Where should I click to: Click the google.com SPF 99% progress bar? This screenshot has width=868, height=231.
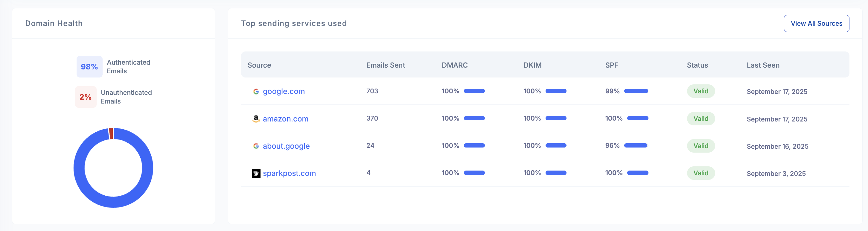[x=636, y=91]
